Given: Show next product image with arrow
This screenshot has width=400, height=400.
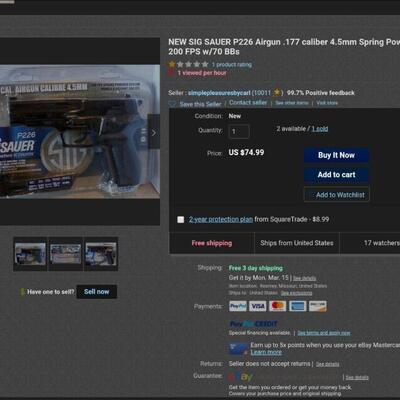Looking at the screenshot, I should [x=154, y=133].
